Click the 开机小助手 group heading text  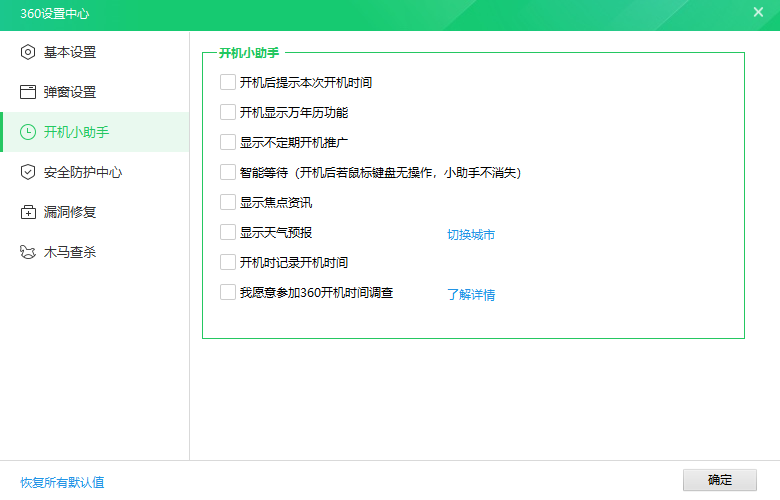249,53
